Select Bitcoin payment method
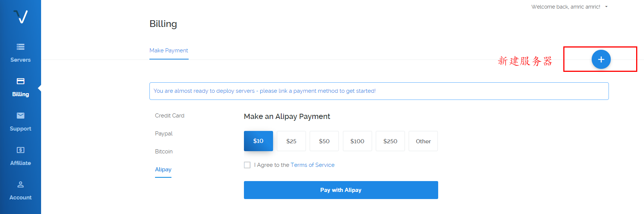The image size is (644, 214). [x=164, y=152]
